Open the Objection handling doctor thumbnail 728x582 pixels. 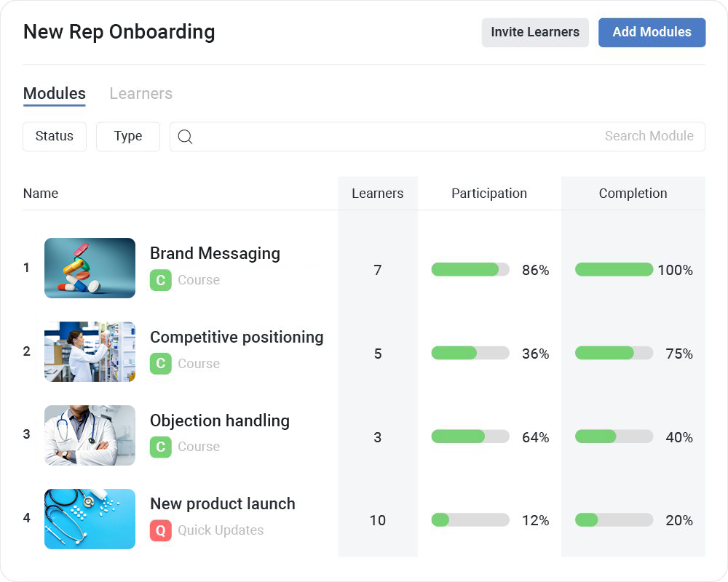(90, 435)
